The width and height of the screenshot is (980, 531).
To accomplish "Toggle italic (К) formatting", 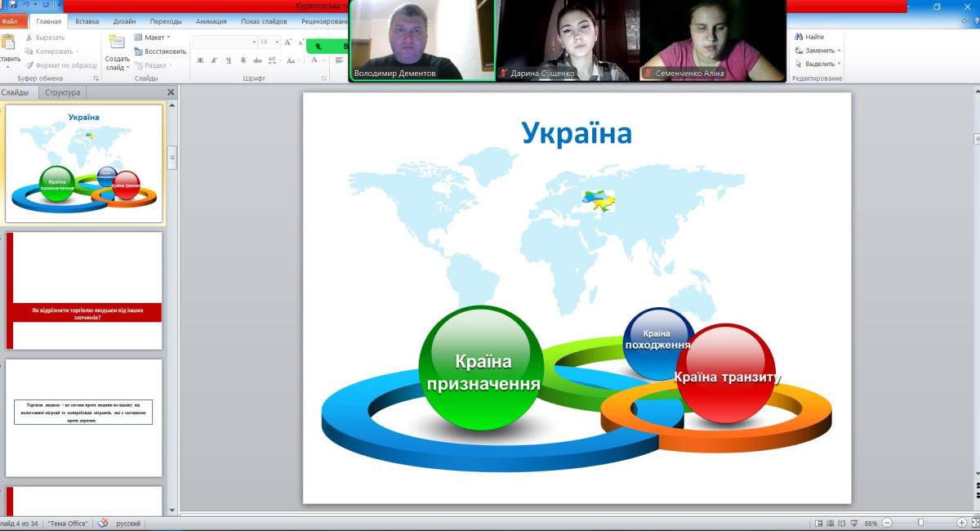I will tap(214, 60).
